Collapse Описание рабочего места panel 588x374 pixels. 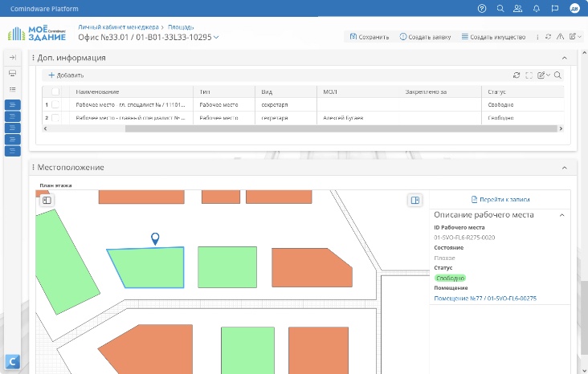point(561,215)
